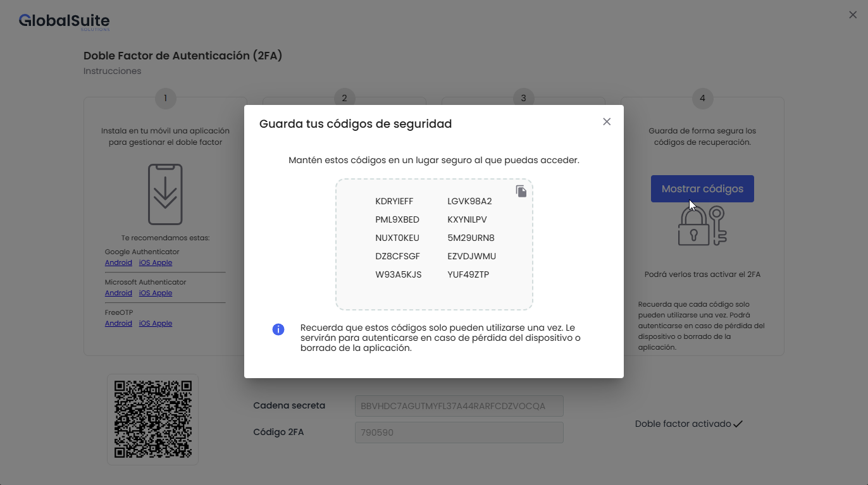Click the Cadena secreta field
This screenshot has height=485, width=868.
pos(459,406)
